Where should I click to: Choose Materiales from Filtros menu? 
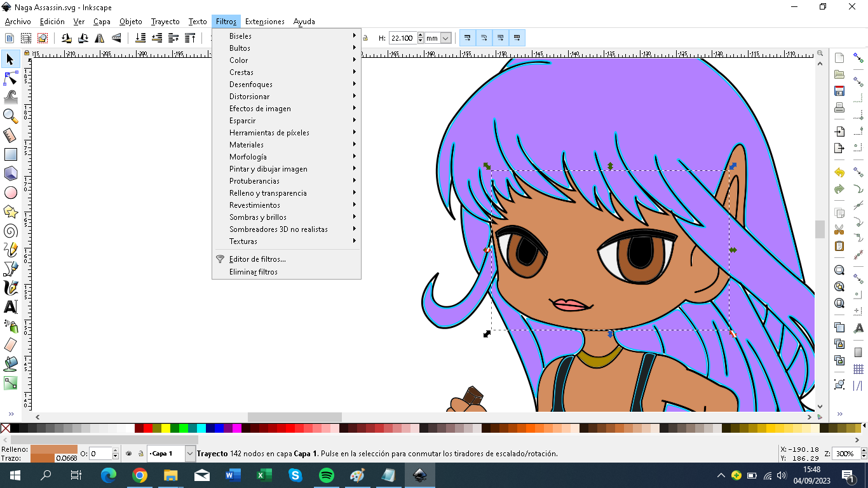point(287,145)
